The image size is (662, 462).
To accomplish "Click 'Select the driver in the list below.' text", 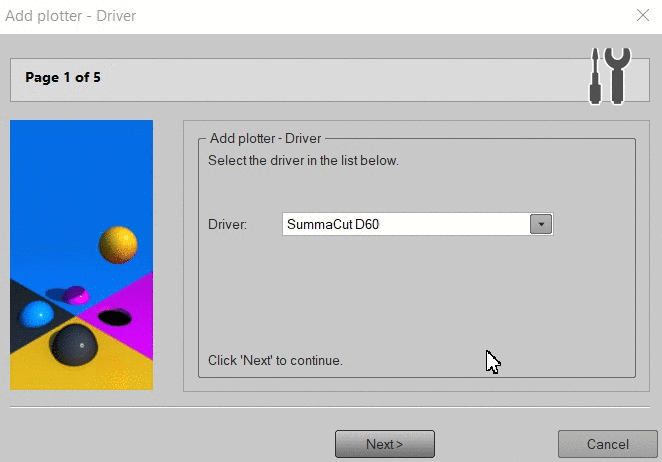I will pyautogui.click(x=303, y=160).
